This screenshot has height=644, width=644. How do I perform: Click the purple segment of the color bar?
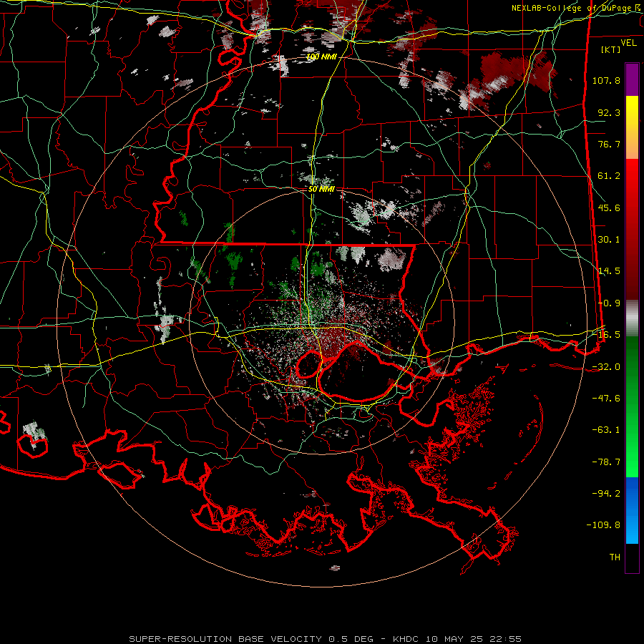pos(632,79)
